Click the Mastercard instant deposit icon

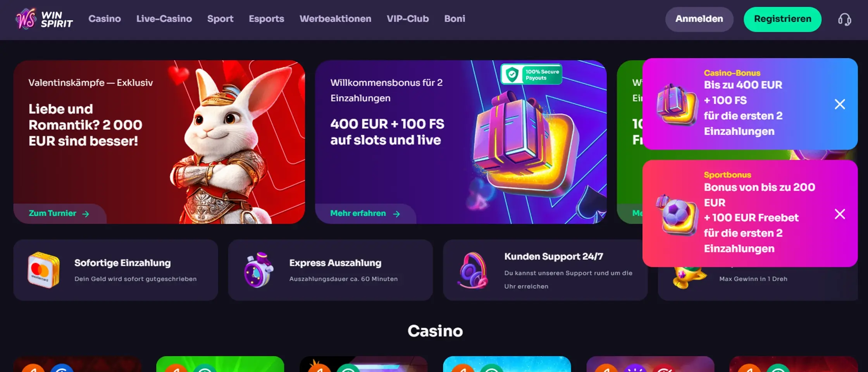(43, 270)
